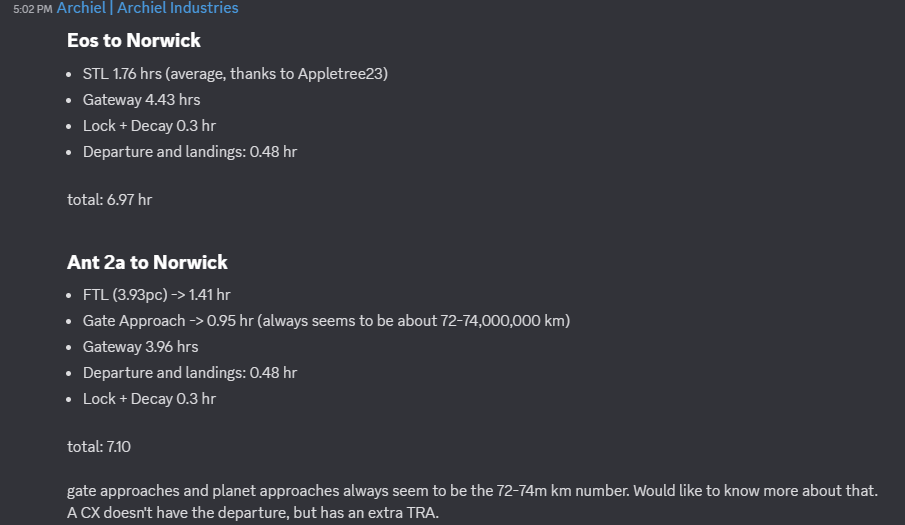Screen dimensions: 905x525
Task: Click the Archiel | Archiel Industries username
Action: point(147,8)
